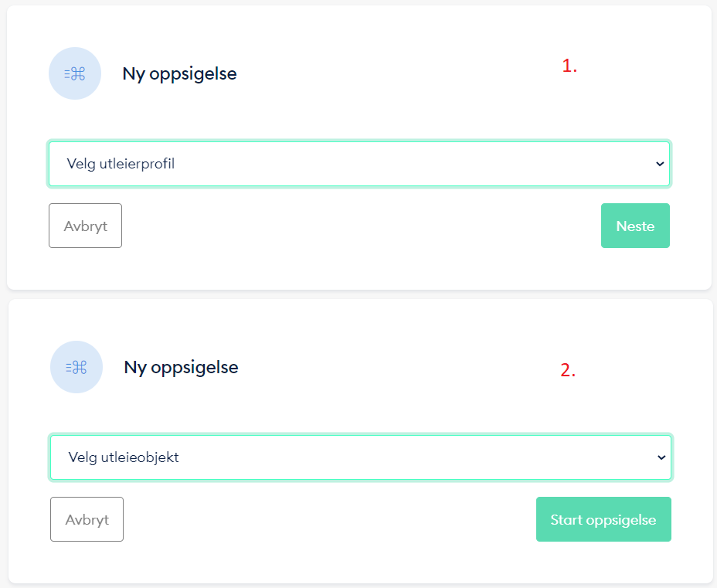
Task: Click the red "2." step label
Action: tap(568, 371)
